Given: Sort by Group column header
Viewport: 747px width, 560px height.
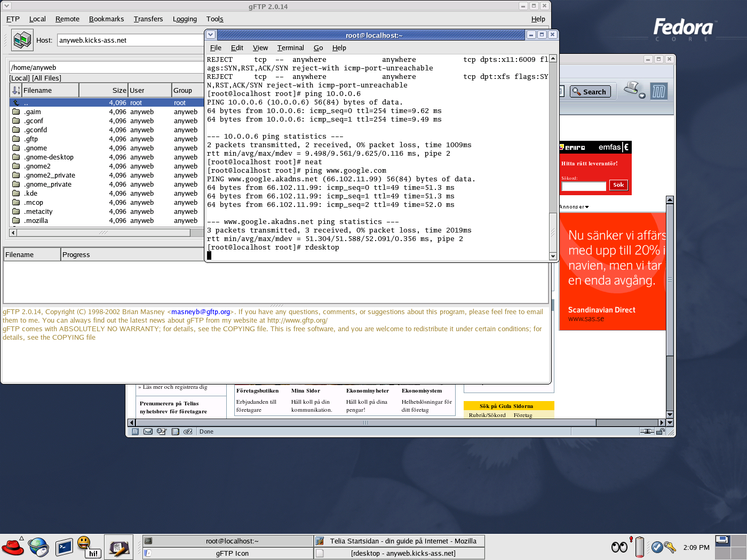Looking at the screenshot, I should pyautogui.click(x=188, y=90).
